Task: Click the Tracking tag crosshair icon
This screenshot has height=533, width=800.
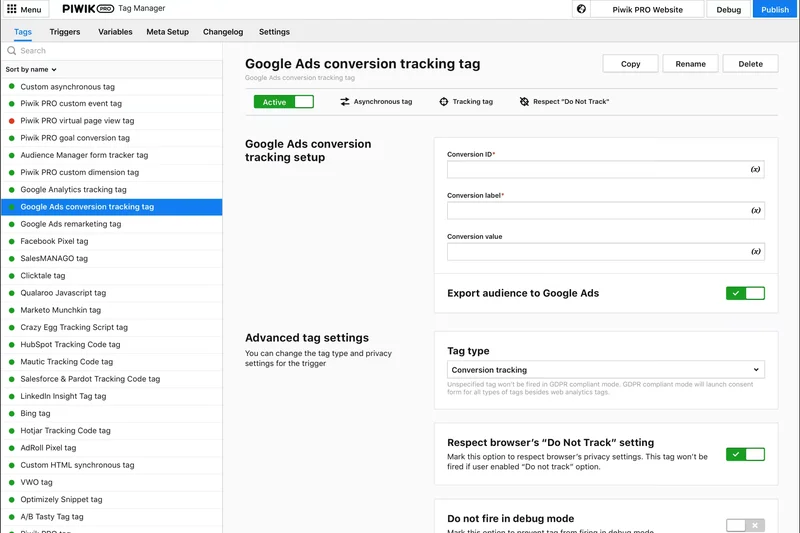Action: tap(444, 101)
